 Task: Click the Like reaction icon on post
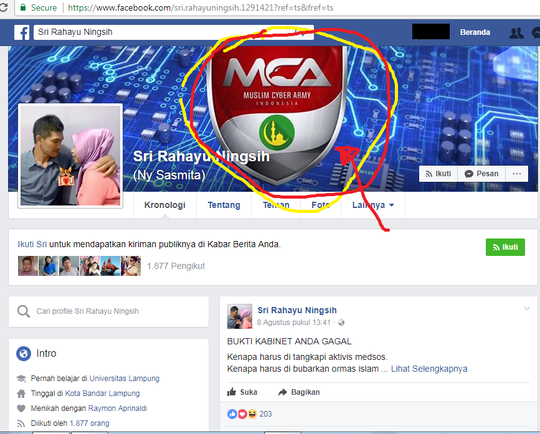click(x=232, y=414)
